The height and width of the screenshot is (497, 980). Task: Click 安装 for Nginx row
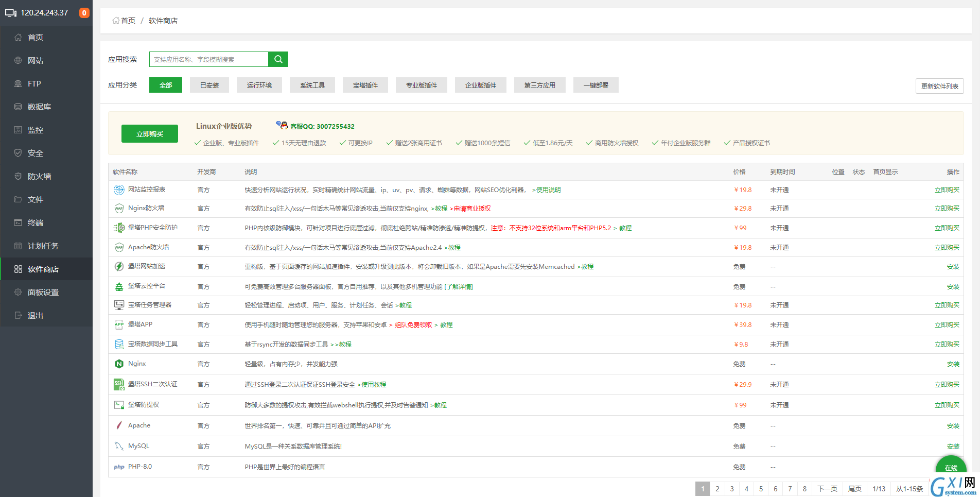953,364
